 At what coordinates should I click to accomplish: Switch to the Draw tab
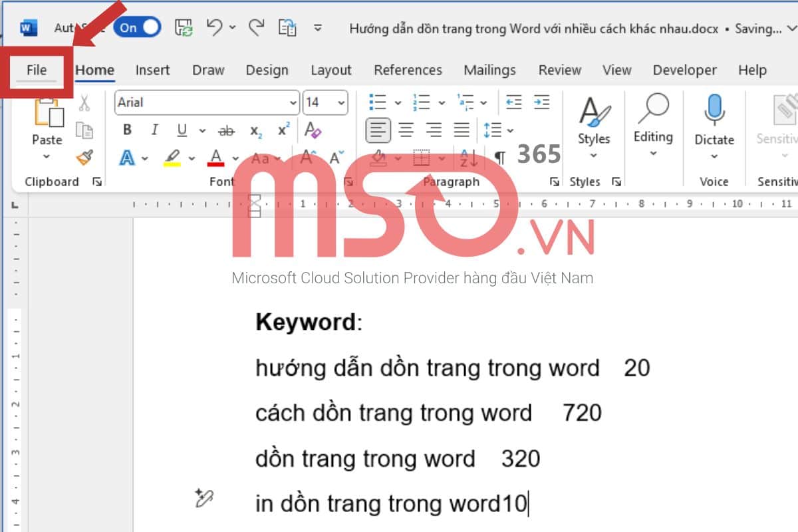click(207, 70)
